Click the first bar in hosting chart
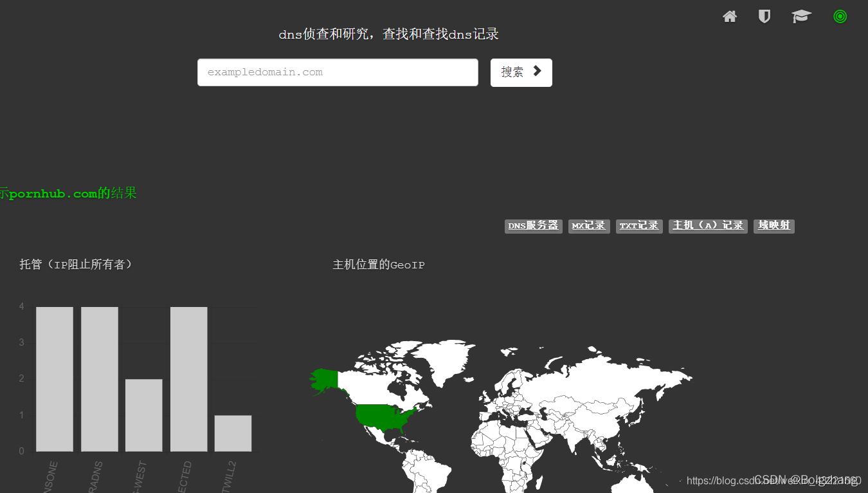This screenshot has width=868, height=493. click(55, 379)
